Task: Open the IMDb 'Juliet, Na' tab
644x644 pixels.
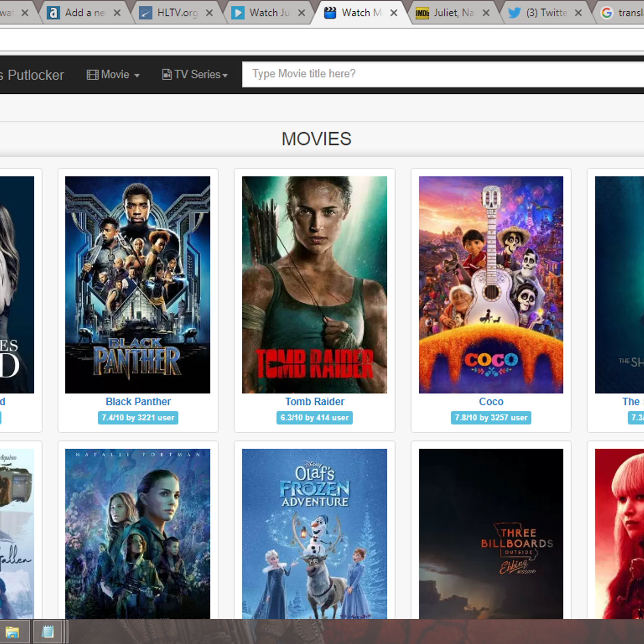Action: tap(454, 13)
